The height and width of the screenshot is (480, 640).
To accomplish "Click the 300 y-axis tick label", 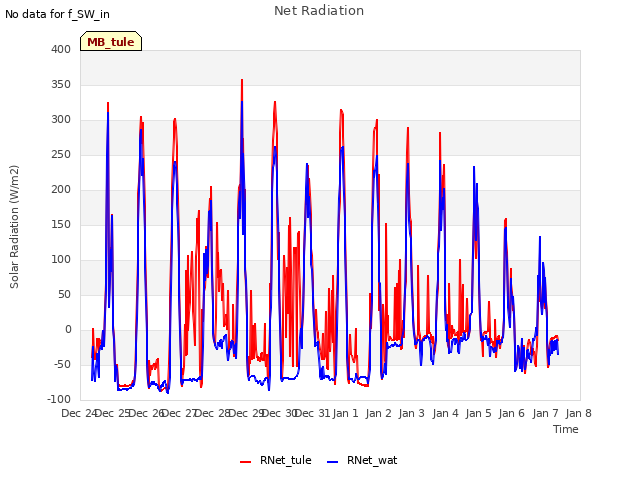I will (61, 120).
